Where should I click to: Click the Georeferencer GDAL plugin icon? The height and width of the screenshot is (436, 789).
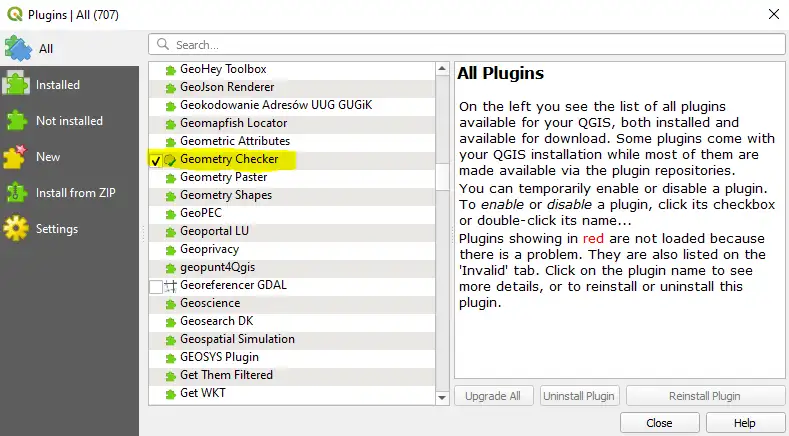pos(170,286)
